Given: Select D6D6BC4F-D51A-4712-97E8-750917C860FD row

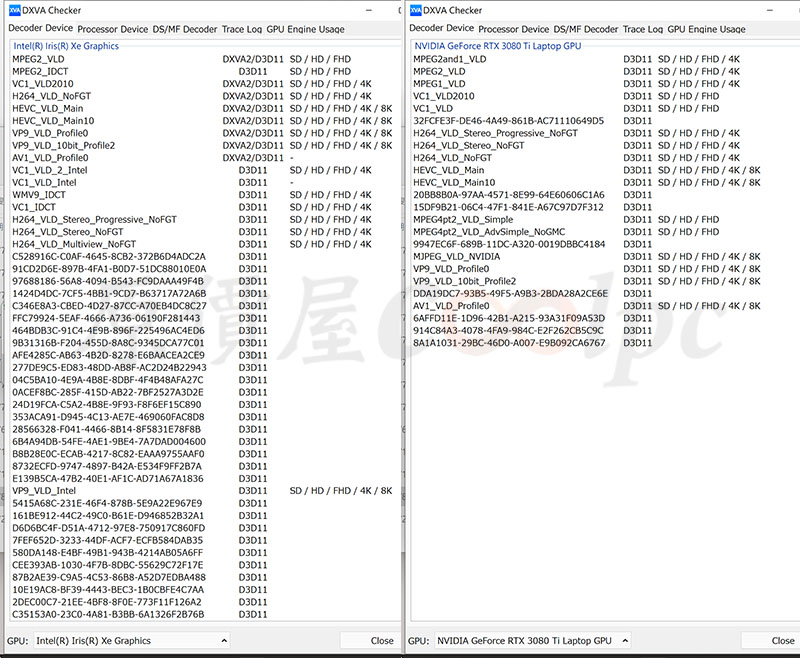Looking at the screenshot, I should pyautogui.click(x=203, y=528).
